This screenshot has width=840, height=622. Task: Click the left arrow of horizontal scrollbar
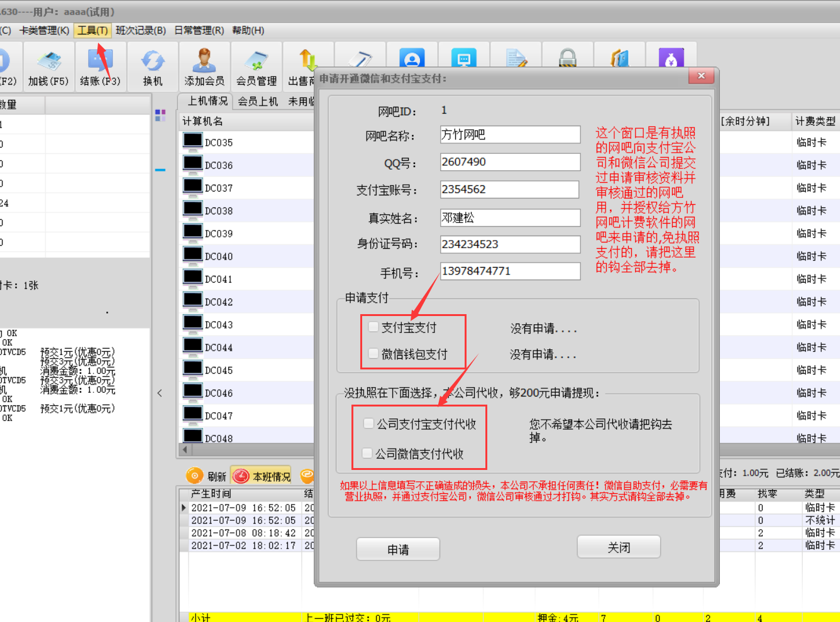coord(185,450)
